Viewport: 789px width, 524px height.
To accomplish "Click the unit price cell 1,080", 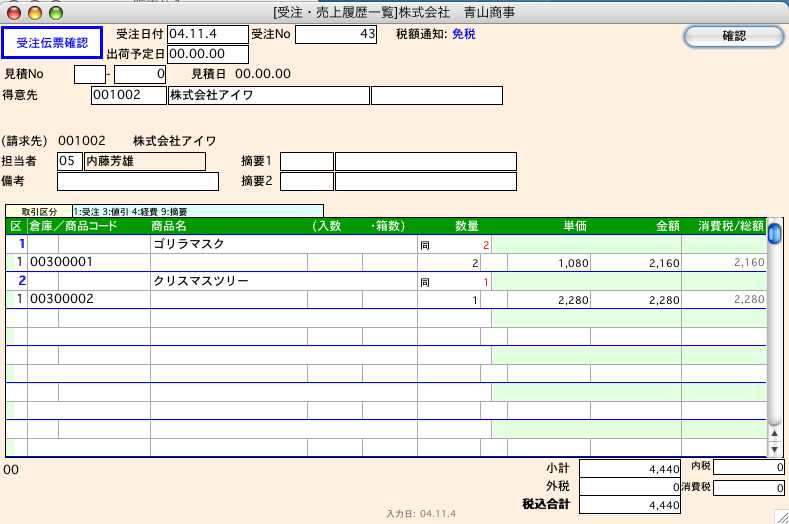I will pyautogui.click(x=551, y=262).
